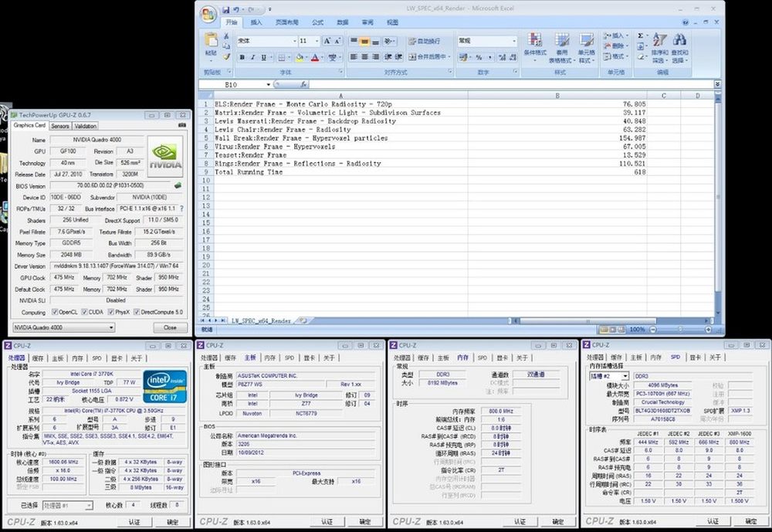The image size is (772, 532).
Task: Open the Excel 视图 ribbon tab
Action: point(392,22)
